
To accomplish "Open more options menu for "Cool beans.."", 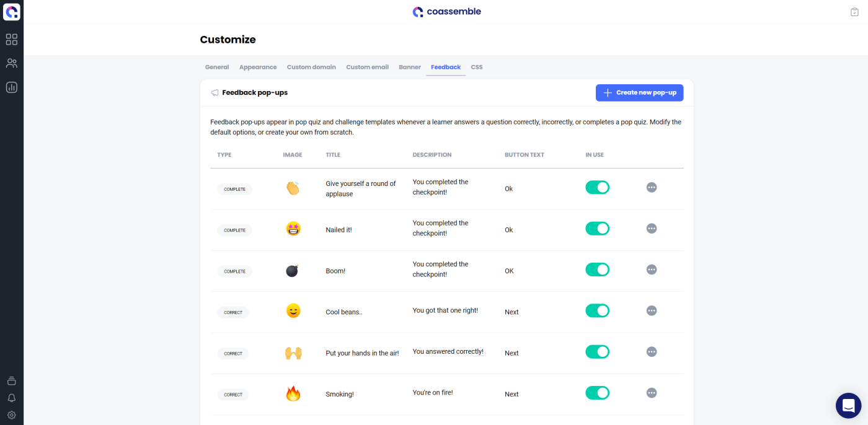I will (x=652, y=310).
